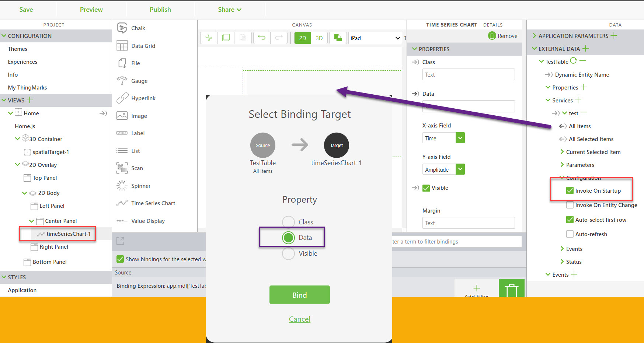Click the Cancel link in the dialog

299,319
